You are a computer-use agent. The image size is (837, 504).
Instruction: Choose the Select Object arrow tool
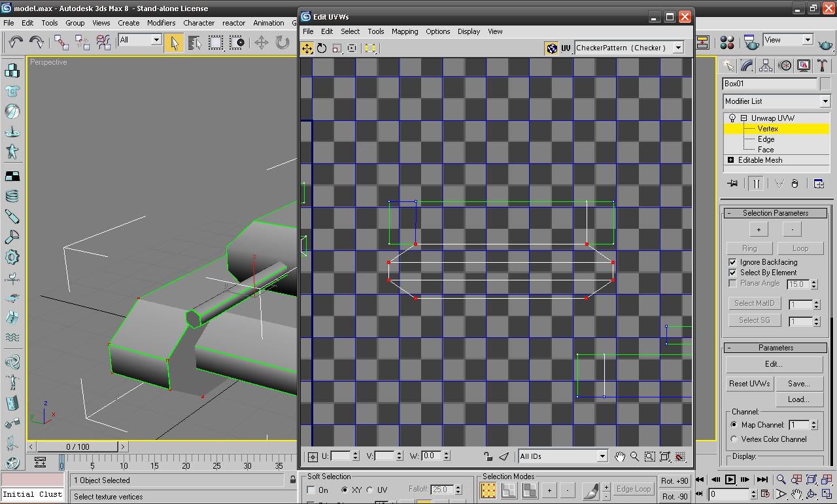click(174, 42)
